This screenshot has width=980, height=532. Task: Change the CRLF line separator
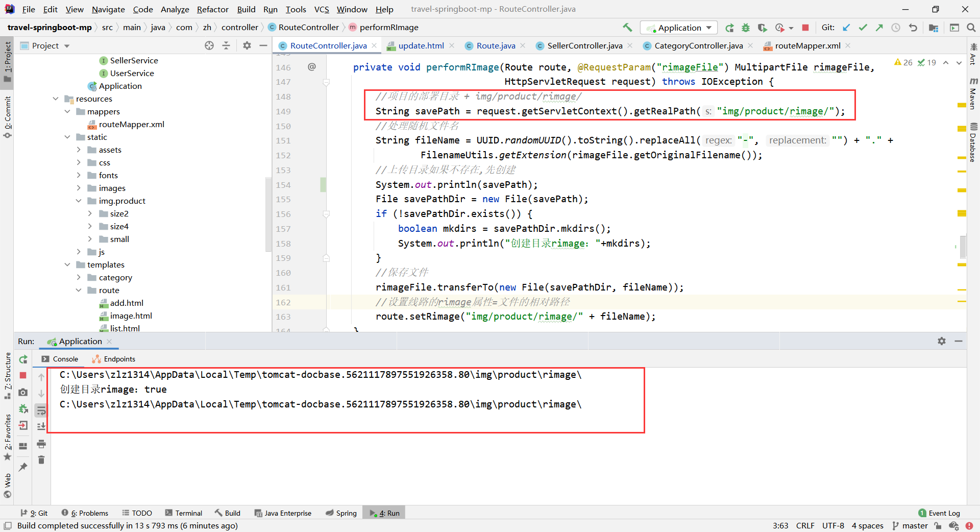805,526
